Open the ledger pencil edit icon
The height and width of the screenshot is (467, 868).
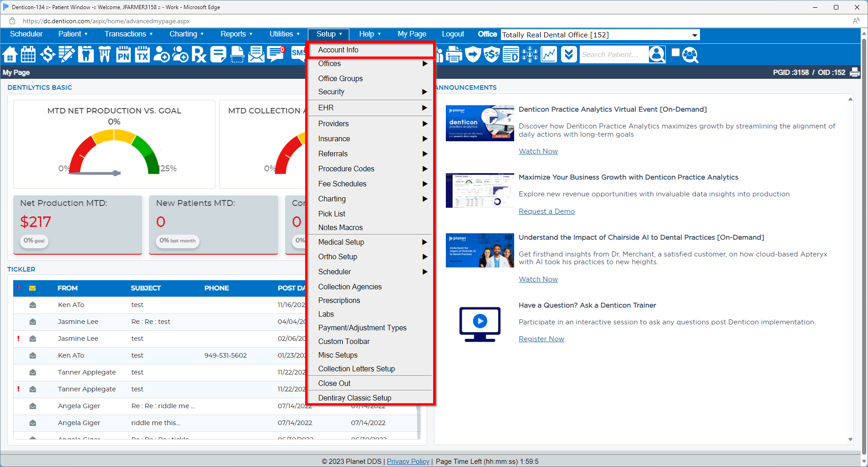point(66,54)
